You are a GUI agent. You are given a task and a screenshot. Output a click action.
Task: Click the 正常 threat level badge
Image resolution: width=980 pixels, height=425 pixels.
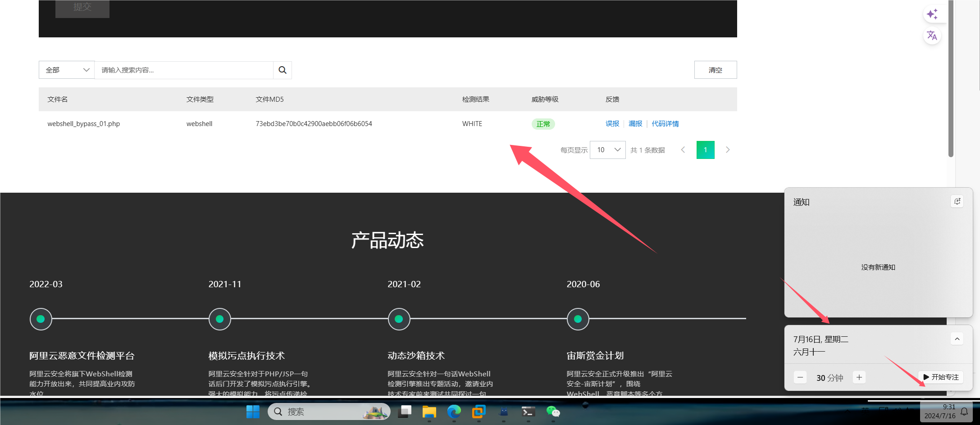[543, 124]
